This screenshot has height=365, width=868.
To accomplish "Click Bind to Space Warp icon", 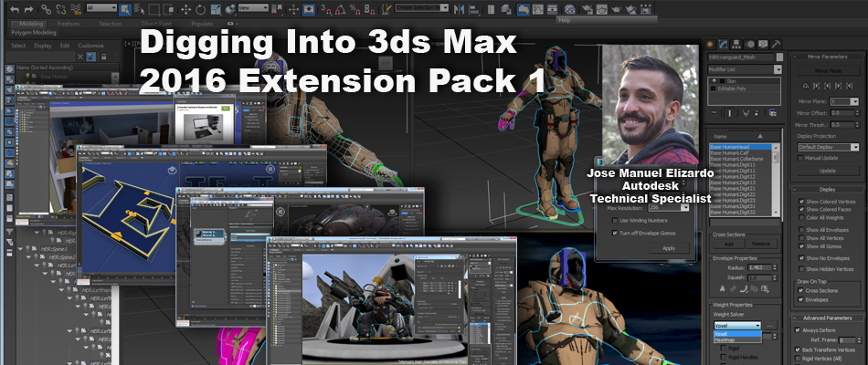I will 77,9.
